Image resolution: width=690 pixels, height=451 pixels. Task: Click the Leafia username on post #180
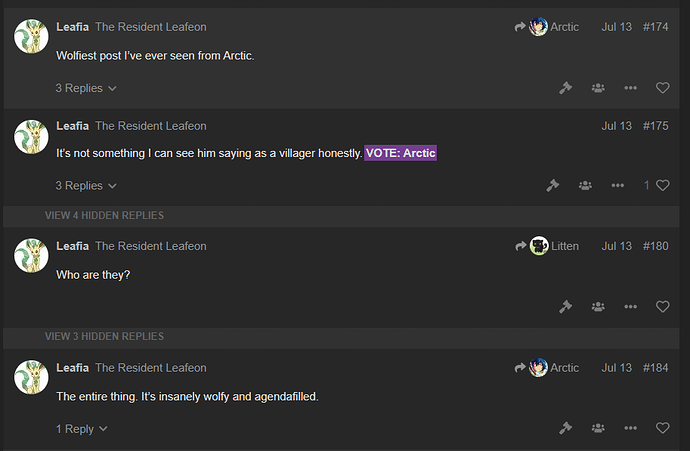pos(72,246)
